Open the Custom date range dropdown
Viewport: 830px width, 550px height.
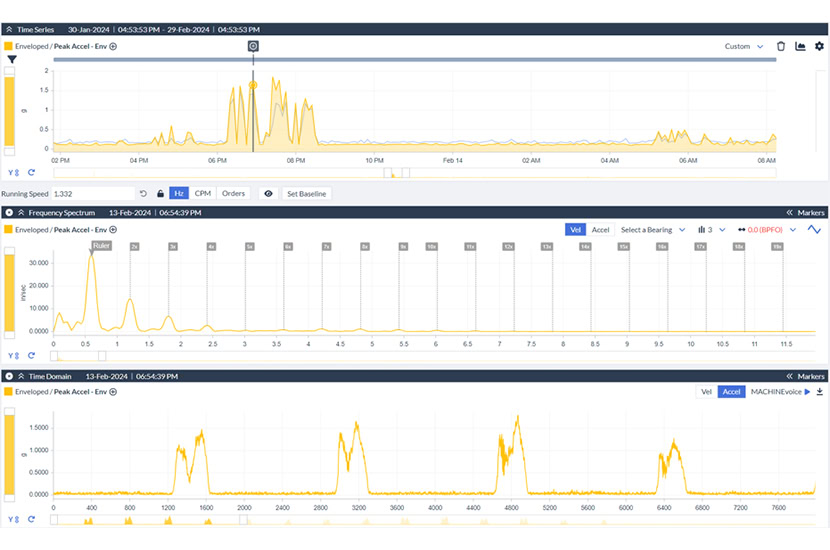pyautogui.click(x=744, y=47)
